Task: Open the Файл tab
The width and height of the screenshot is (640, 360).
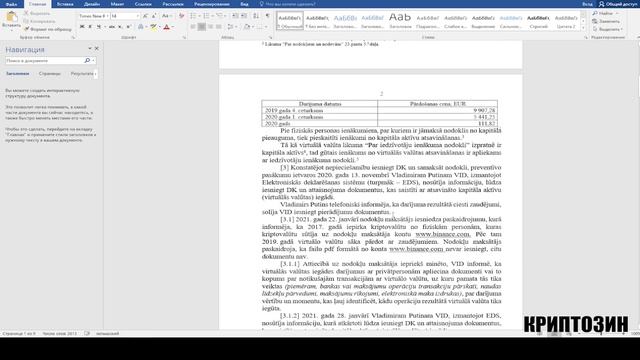Action: click(x=11, y=4)
